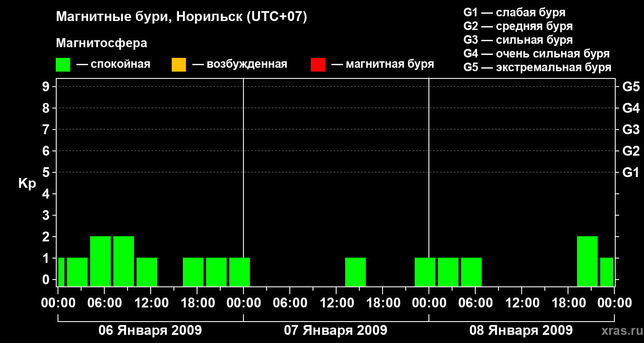Click the G2 label on the right axis

[631, 151]
